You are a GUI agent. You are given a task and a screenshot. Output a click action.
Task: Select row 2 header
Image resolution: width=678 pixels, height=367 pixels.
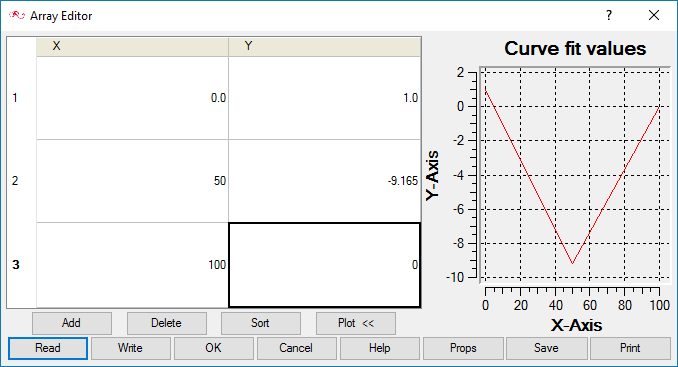22,181
